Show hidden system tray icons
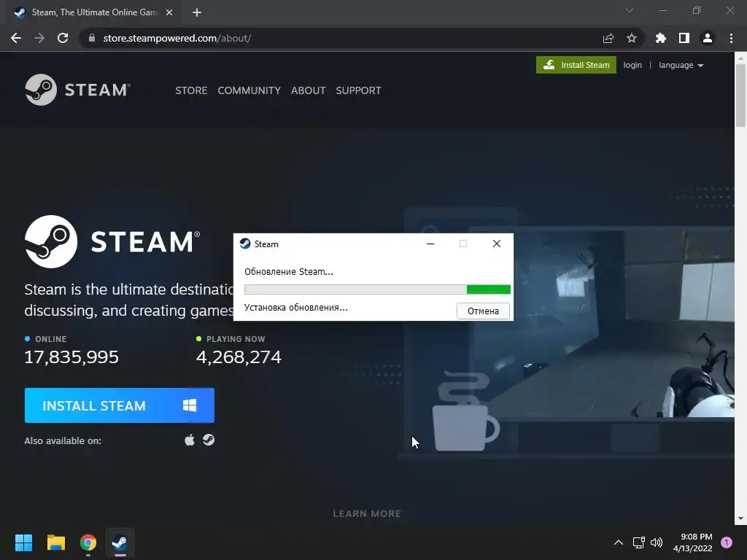 (x=619, y=542)
